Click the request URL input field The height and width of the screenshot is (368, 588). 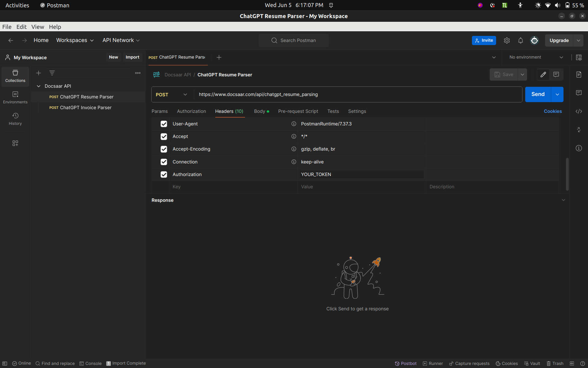pyautogui.click(x=358, y=94)
